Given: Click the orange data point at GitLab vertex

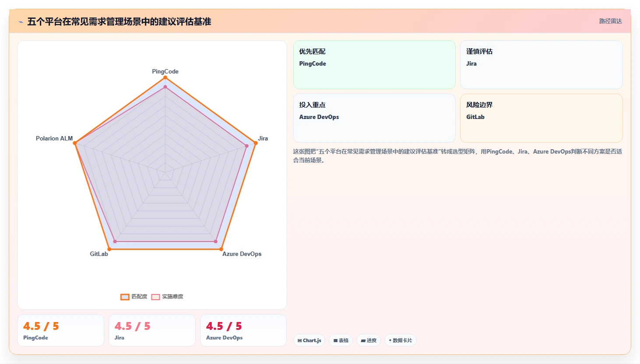Looking at the screenshot, I should point(109,249).
